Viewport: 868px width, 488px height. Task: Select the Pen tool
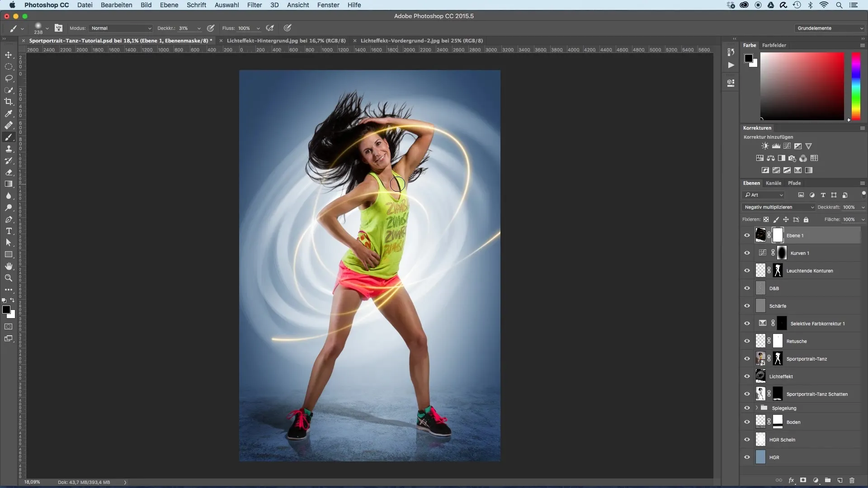[x=9, y=219]
